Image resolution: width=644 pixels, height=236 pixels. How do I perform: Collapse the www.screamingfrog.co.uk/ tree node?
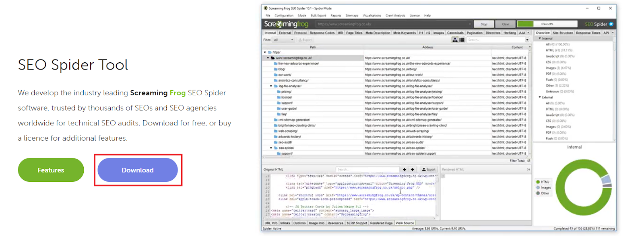click(268, 58)
